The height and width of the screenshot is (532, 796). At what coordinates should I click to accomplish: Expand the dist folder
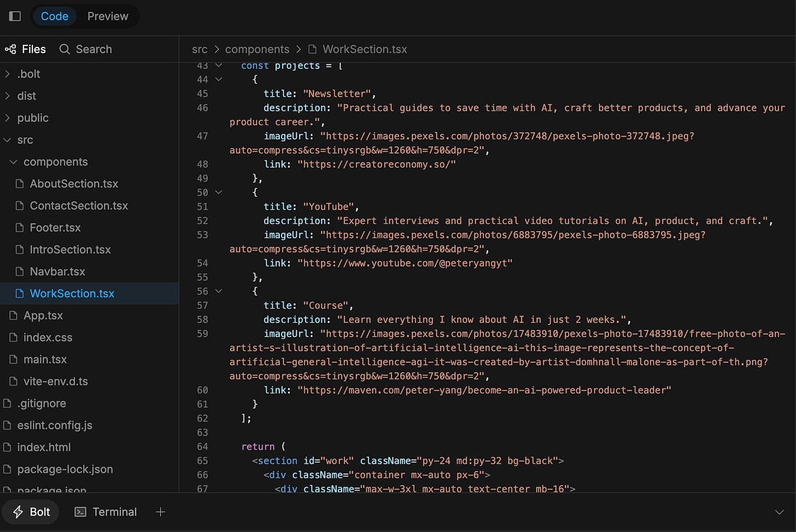(x=89, y=96)
